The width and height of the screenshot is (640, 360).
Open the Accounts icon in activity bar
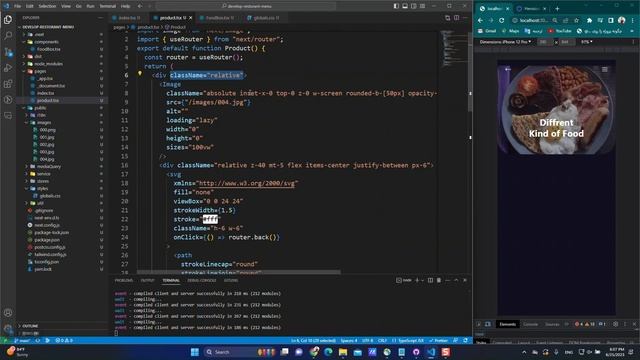8,313
